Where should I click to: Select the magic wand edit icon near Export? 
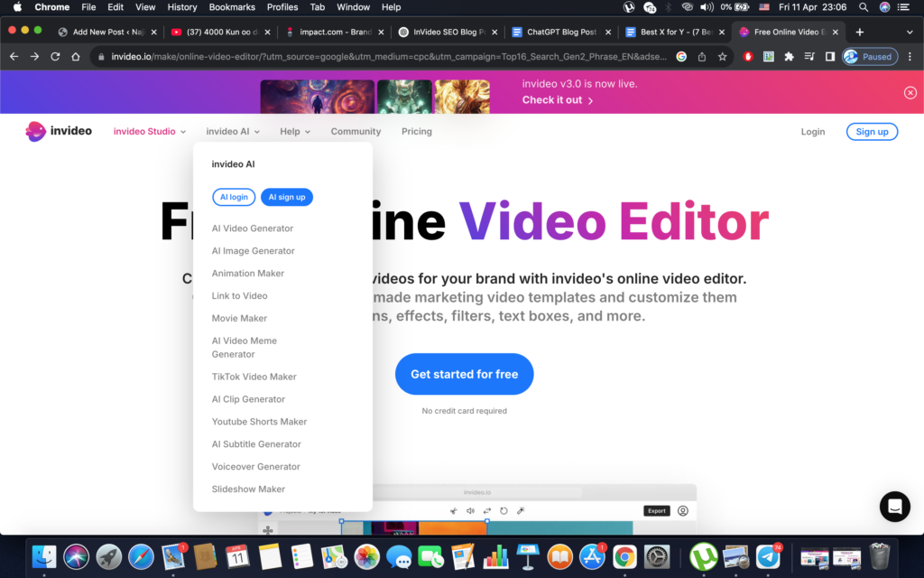(521, 510)
